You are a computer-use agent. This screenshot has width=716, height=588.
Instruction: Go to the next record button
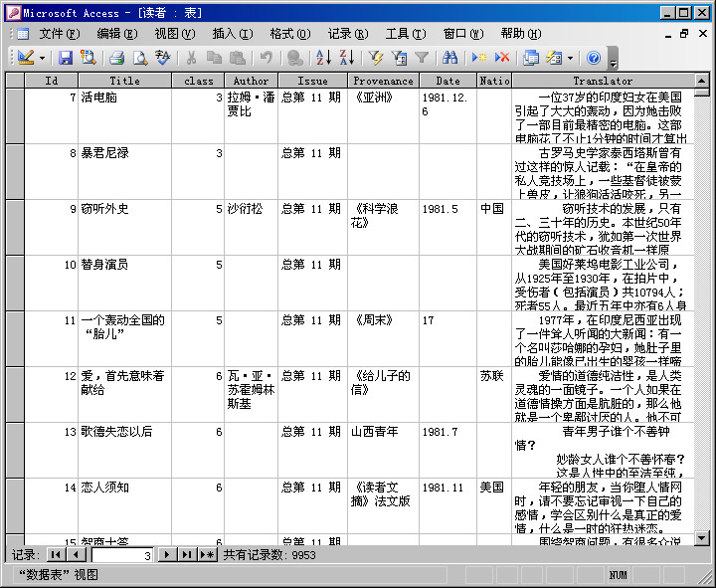tap(167, 555)
